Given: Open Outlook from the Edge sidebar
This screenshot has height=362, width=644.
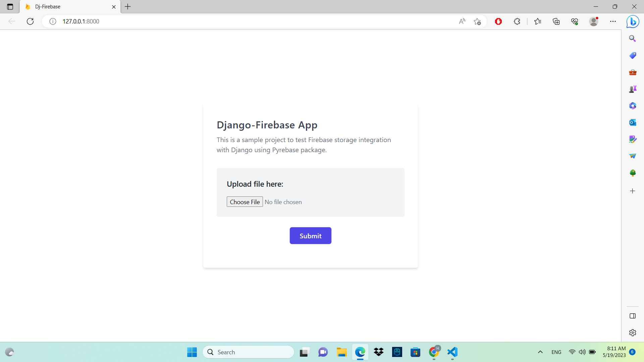Looking at the screenshot, I should point(632,122).
